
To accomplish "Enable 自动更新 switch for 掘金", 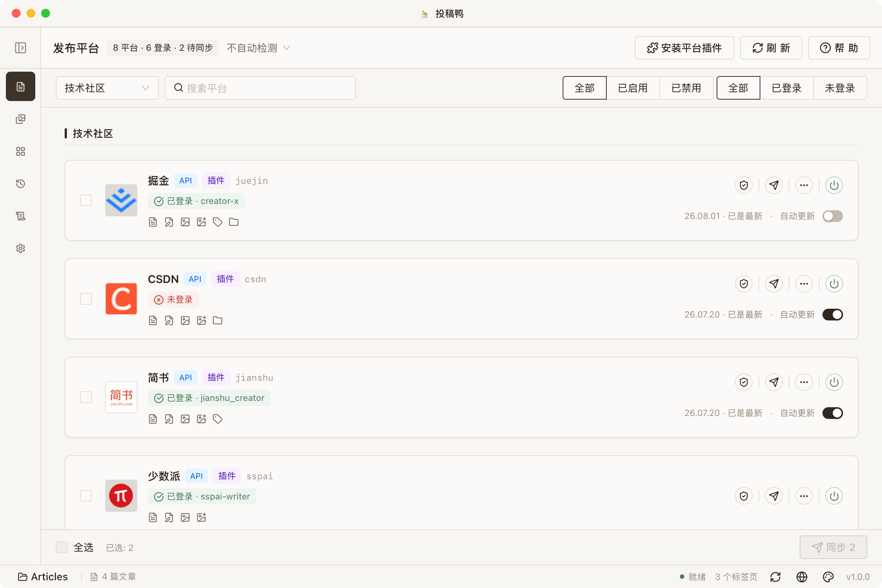I will coord(832,216).
